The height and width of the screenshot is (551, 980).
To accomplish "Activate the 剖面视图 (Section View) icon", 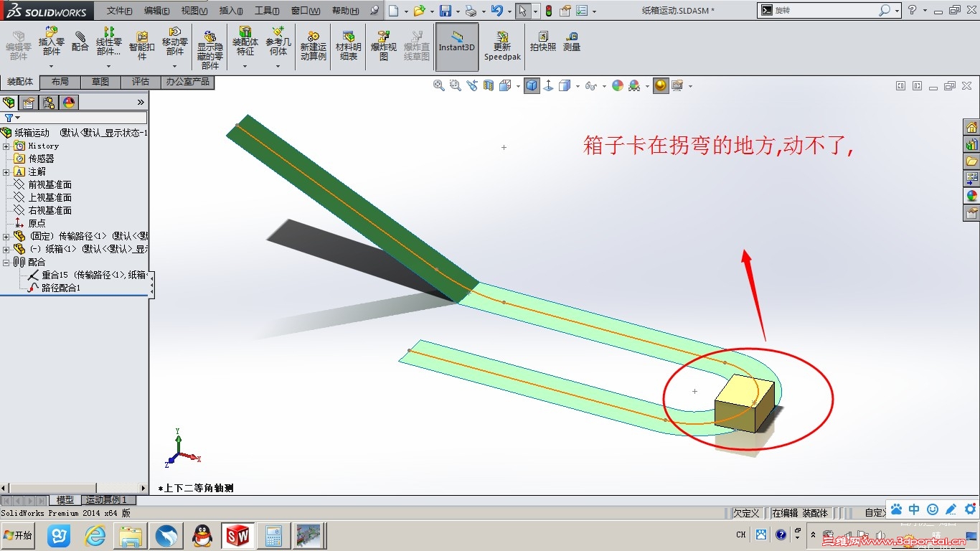I will click(x=489, y=85).
